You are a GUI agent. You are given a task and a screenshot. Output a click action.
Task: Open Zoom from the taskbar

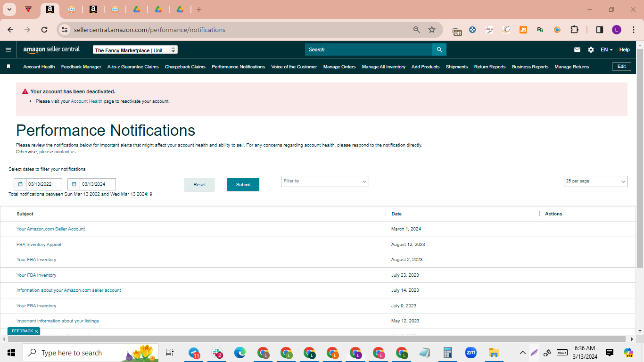coord(471,353)
